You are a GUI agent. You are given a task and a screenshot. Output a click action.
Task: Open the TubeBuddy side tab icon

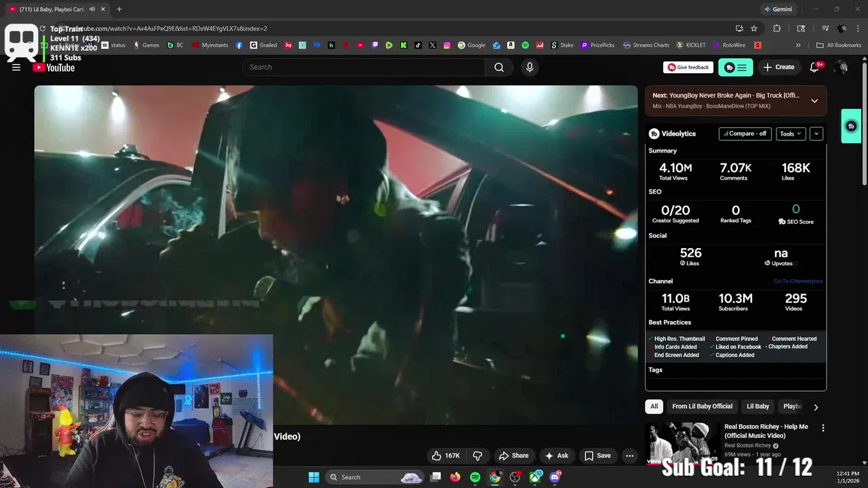point(851,126)
